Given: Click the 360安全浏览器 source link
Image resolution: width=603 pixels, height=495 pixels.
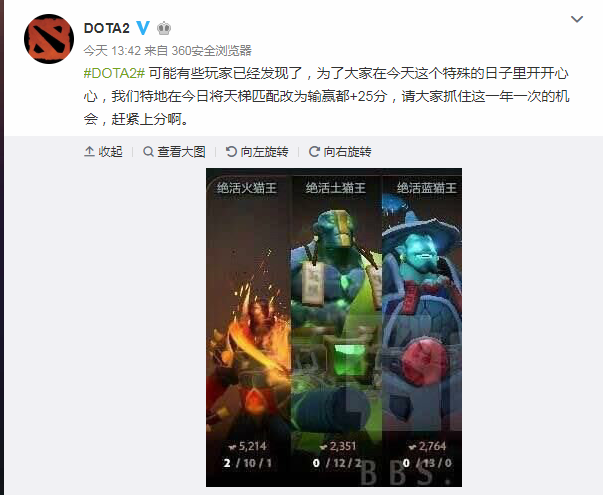Looking at the screenshot, I should (x=211, y=50).
